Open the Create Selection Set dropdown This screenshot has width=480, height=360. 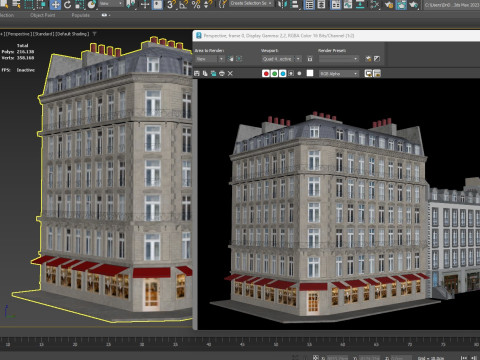tap(252, 4)
